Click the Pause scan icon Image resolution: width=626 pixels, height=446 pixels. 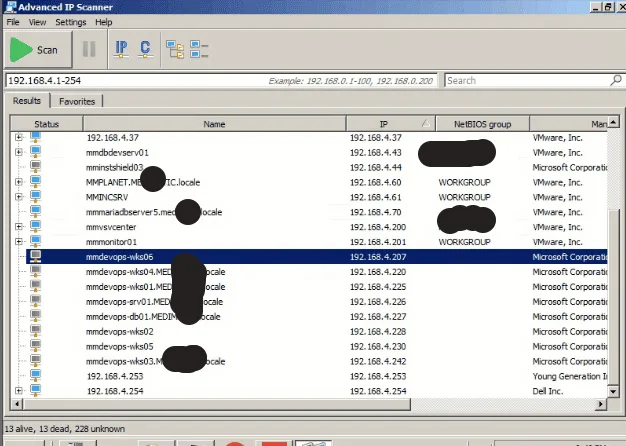pyautogui.click(x=89, y=50)
